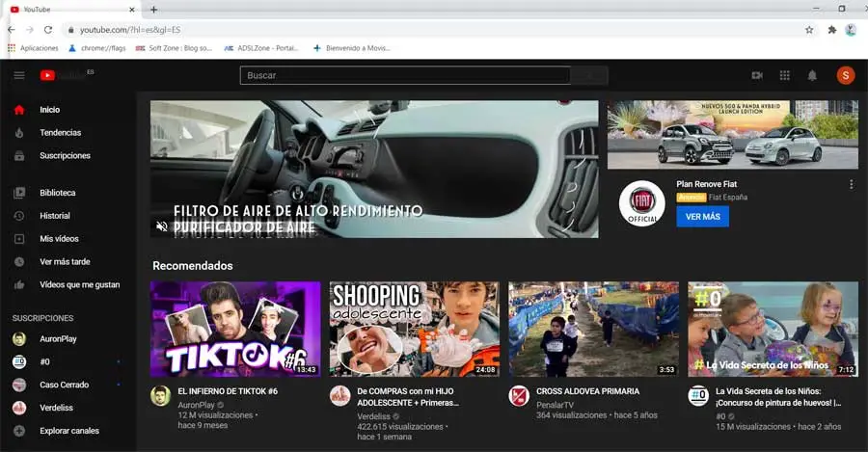This screenshot has width=868, height=452.
Task: Unmute the Fiat ad video
Action: coord(162,226)
